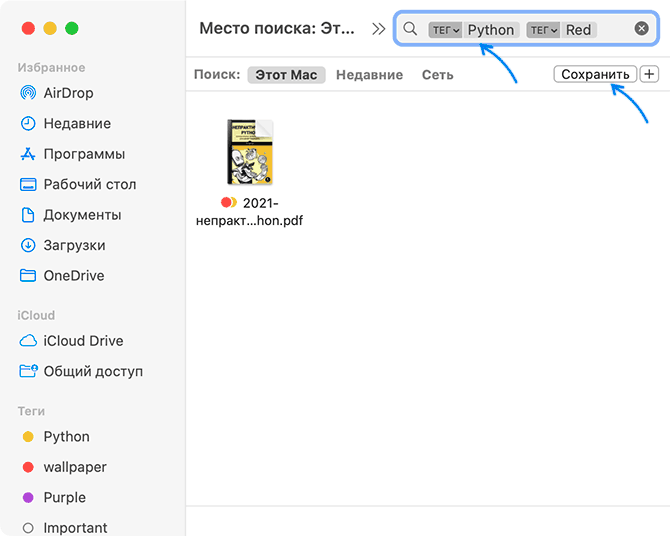Open AirDrop in the sidebar
The height and width of the screenshot is (536, 670).
point(70,93)
